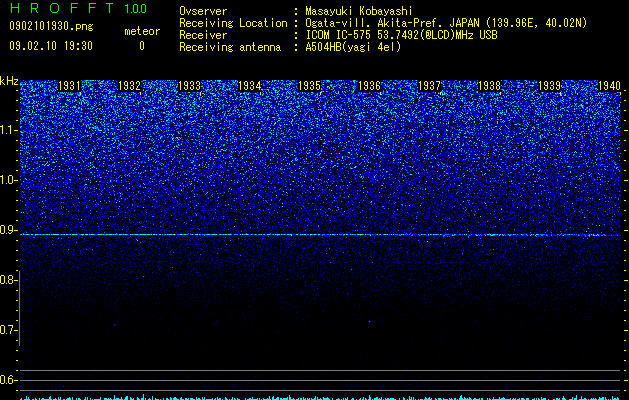Click the 1931 time marker
Viewport: 629px width, 400px height.
(x=69, y=86)
